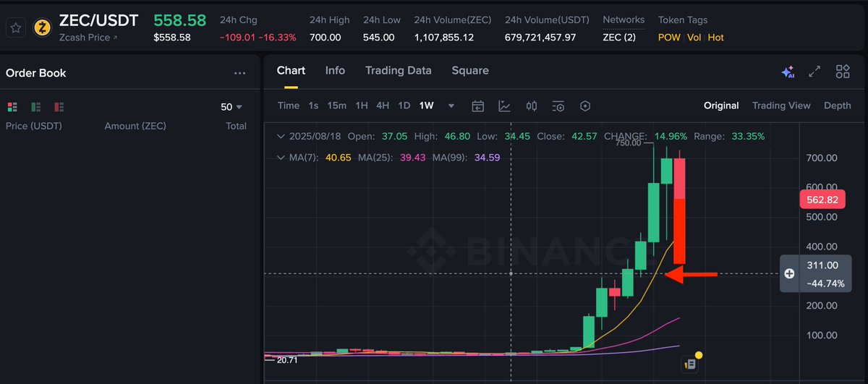Open the Square tab
This screenshot has height=384, width=868.
[470, 70]
